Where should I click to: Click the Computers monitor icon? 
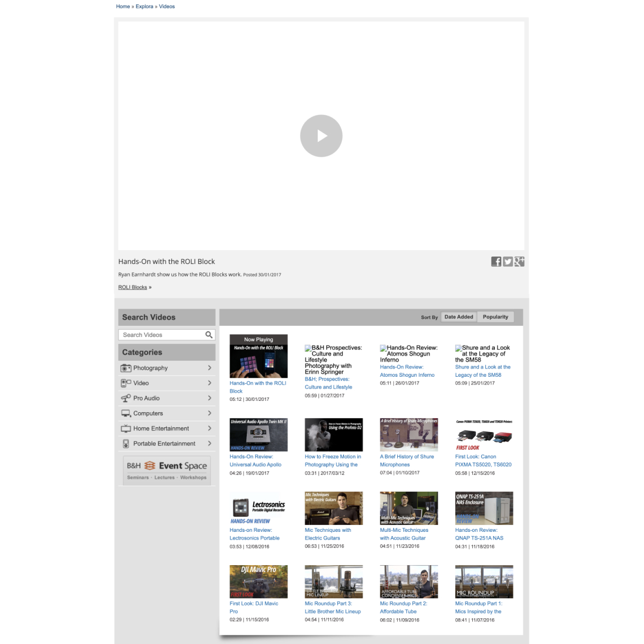pyautogui.click(x=126, y=413)
